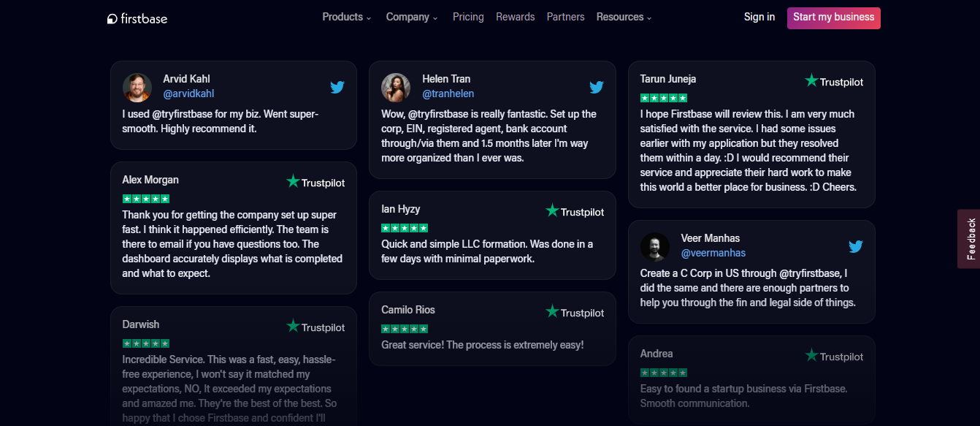Screen dimensions: 980x426
Task: Open Trustpilot logo on Alex Morgan's review
Action: pyautogui.click(x=315, y=183)
